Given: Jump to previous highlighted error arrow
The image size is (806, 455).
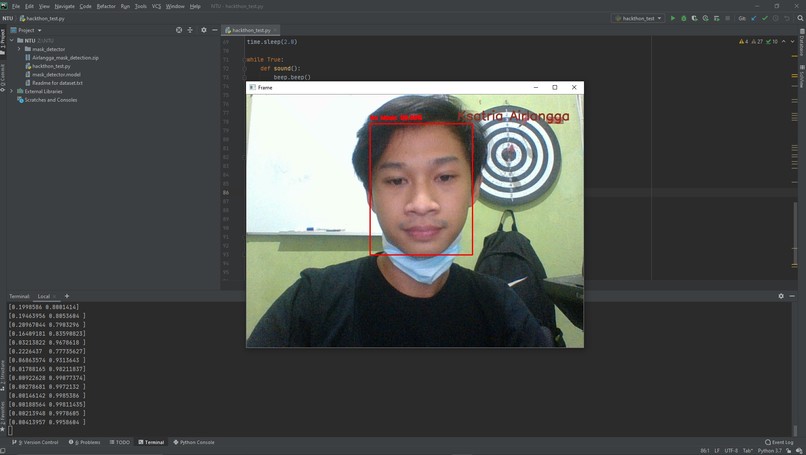Looking at the screenshot, I should click(x=783, y=41).
